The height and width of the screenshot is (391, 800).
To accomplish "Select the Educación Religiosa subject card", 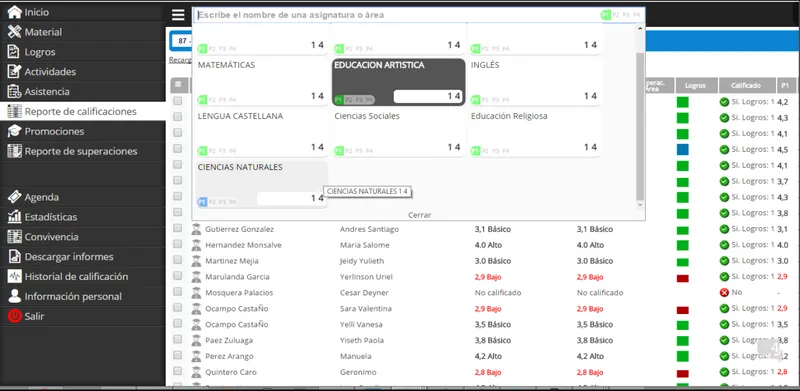I will click(x=534, y=133).
